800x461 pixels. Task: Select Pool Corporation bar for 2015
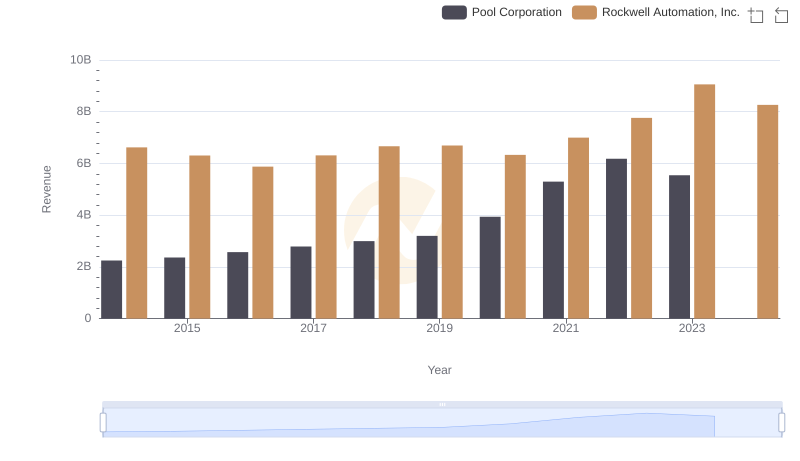[x=174, y=288]
